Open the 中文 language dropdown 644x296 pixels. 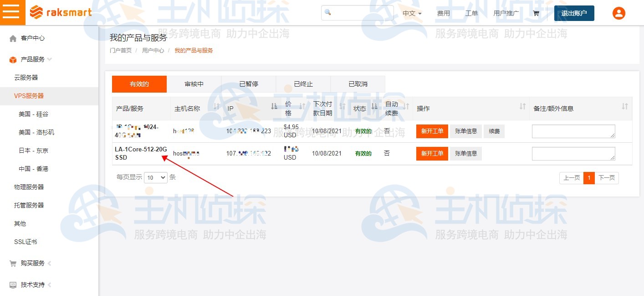click(410, 14)
